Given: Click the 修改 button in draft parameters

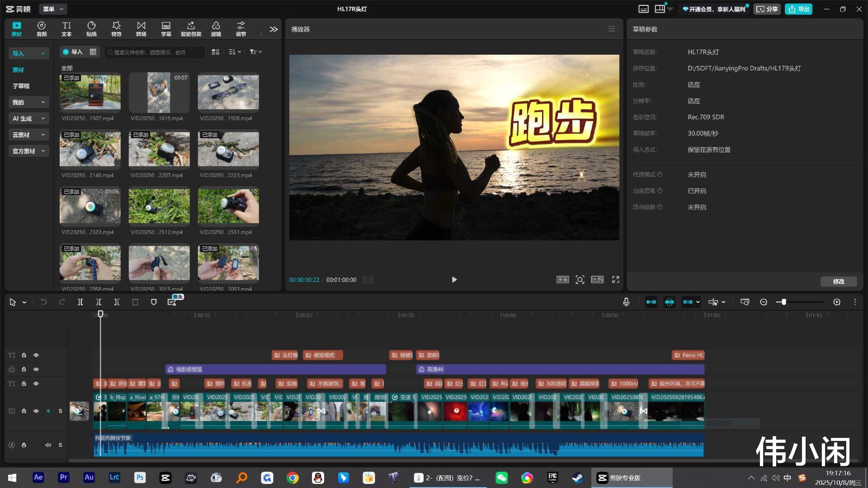Looking at the screenshot, I should point(839,282).
